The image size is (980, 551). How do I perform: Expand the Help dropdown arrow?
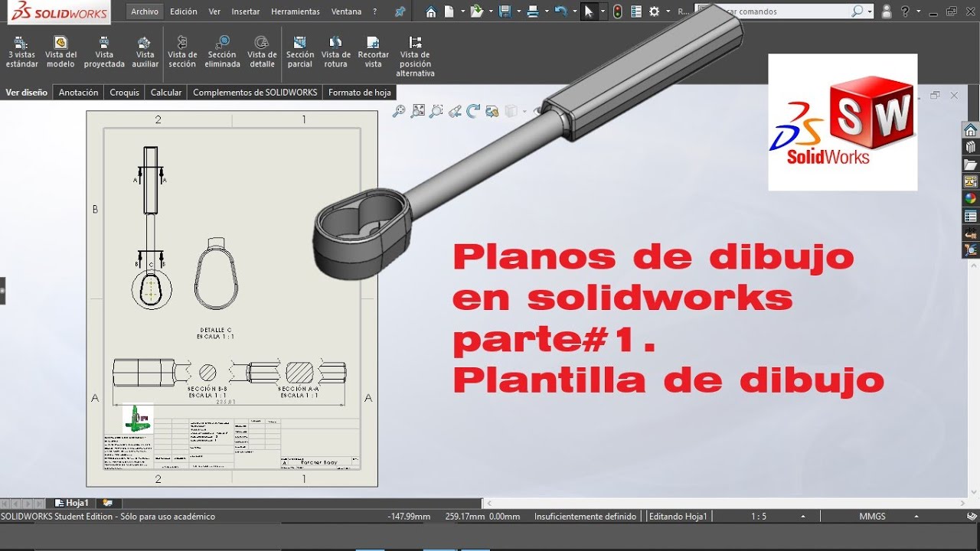point(917,11)
